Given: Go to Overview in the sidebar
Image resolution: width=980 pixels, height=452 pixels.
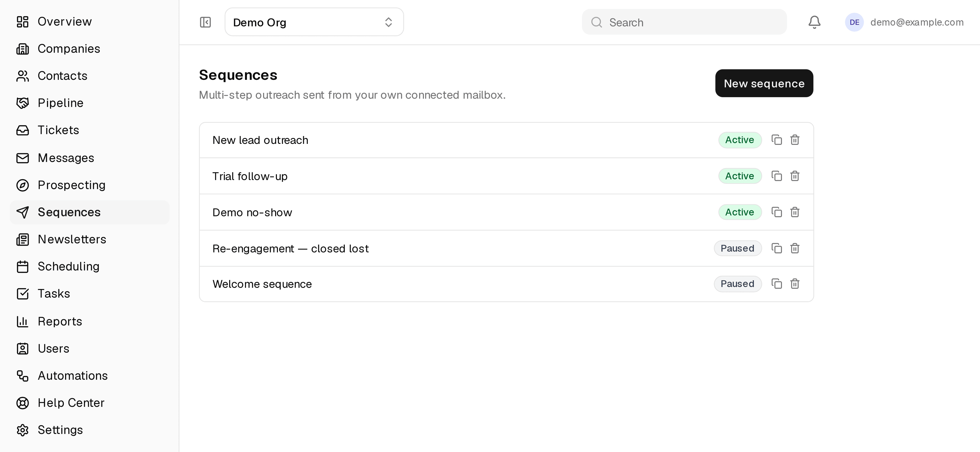Looking at the screenshot, I should tap(90, 22).
